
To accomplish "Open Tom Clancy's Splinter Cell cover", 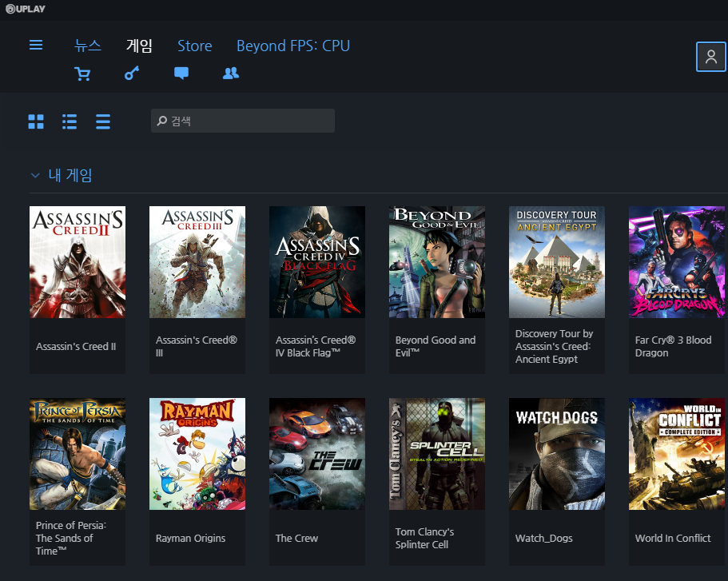I will [x=437, y=454].
